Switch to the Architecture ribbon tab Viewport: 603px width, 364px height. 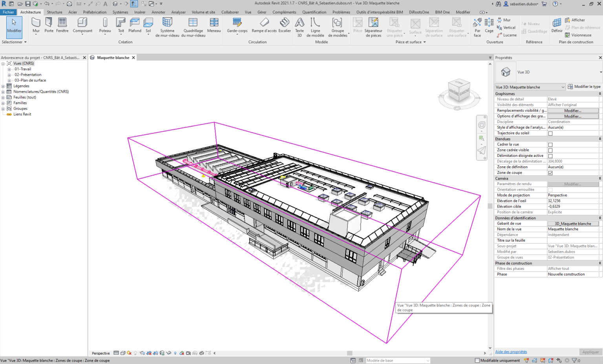[30, 12]
